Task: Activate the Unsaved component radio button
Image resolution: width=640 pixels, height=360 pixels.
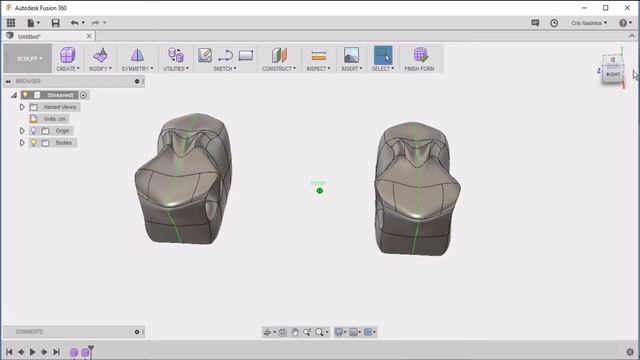Action: pos(83,95)
